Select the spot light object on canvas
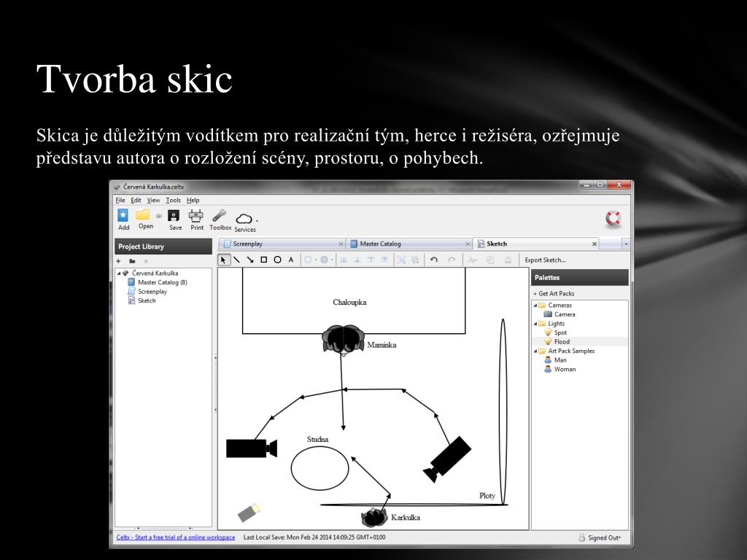Viewport: 747px width, 560px height. pos(249,513)
